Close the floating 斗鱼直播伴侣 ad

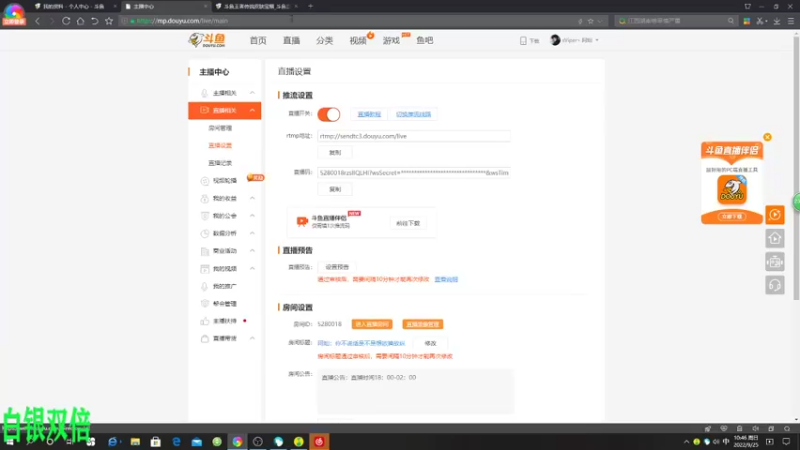tap(767, 137)
